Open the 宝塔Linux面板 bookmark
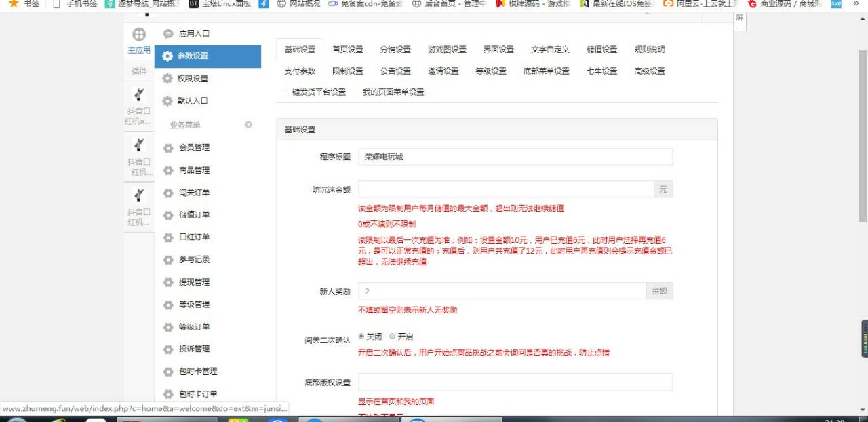Image resolution: width=868 pixels, height=422 pixels. (220, 3)
